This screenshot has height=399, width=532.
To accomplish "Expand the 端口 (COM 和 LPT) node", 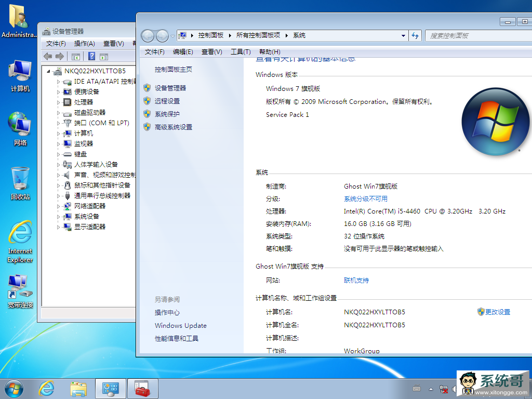I will tap(58, 123).
